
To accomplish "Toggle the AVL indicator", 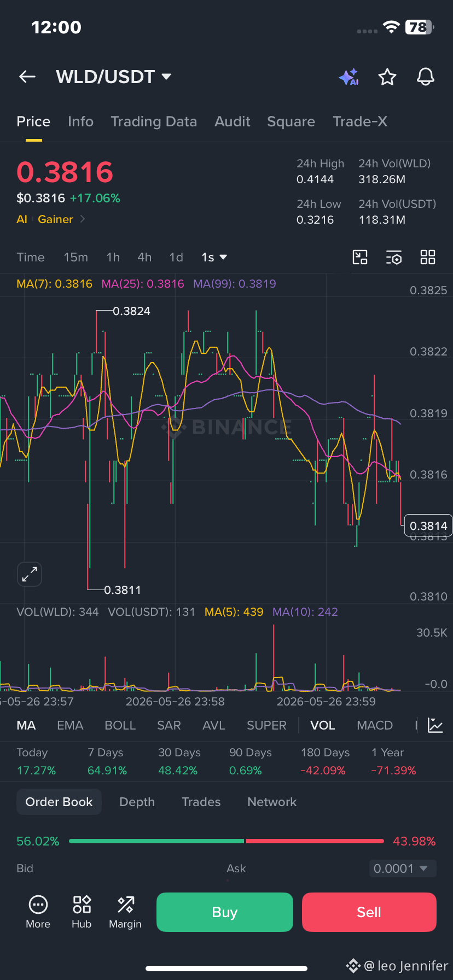I will pos(214,726).
